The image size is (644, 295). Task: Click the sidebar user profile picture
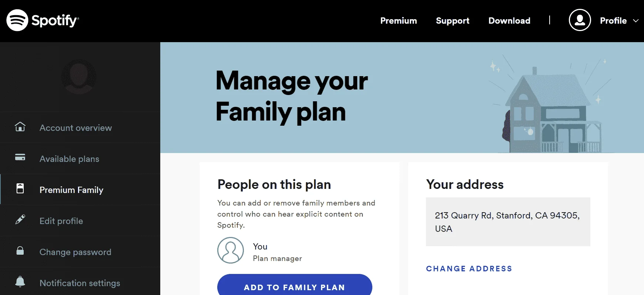(79, 77)
